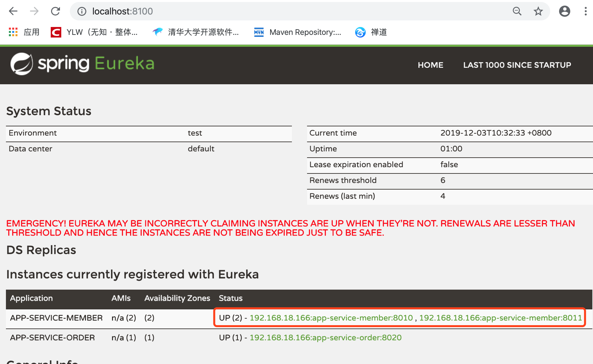Open the Maven Repository bookmark

pos(298,32)
